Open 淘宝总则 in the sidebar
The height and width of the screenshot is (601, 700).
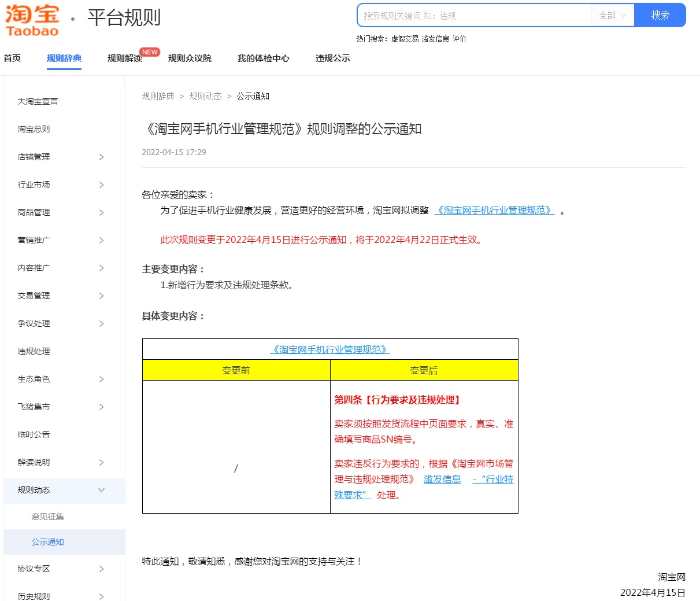[34, 129]
